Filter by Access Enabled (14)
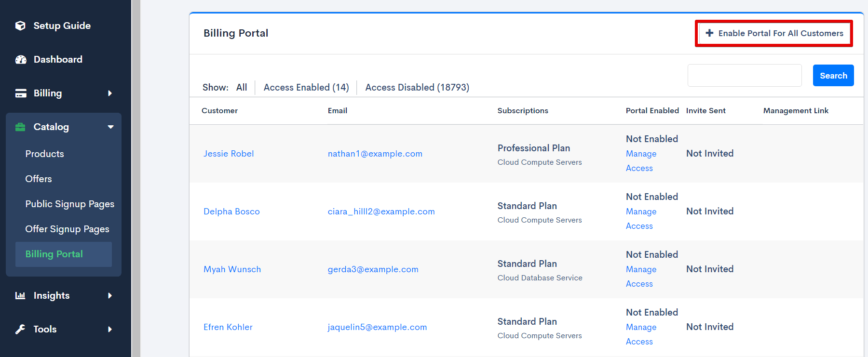Image resolution: width=868 pixels, height=357 pixels. coord(306,87)
